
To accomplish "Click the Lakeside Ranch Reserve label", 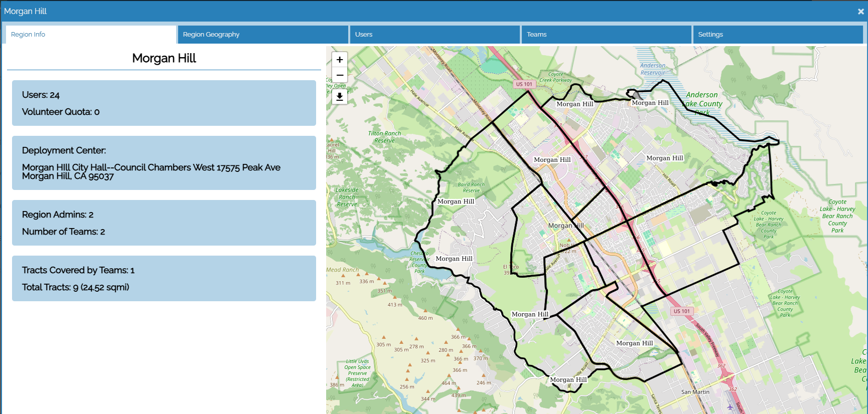I will 347,197.
